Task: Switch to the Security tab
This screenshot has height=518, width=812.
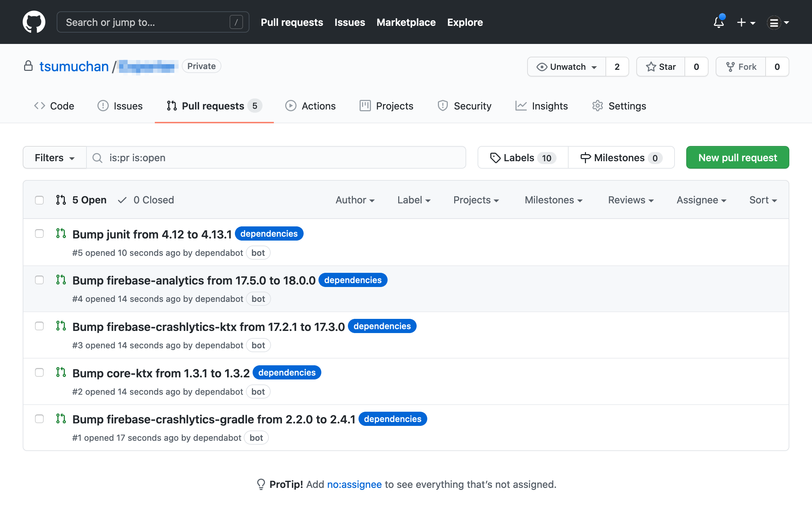Action: tap(464, 106)
